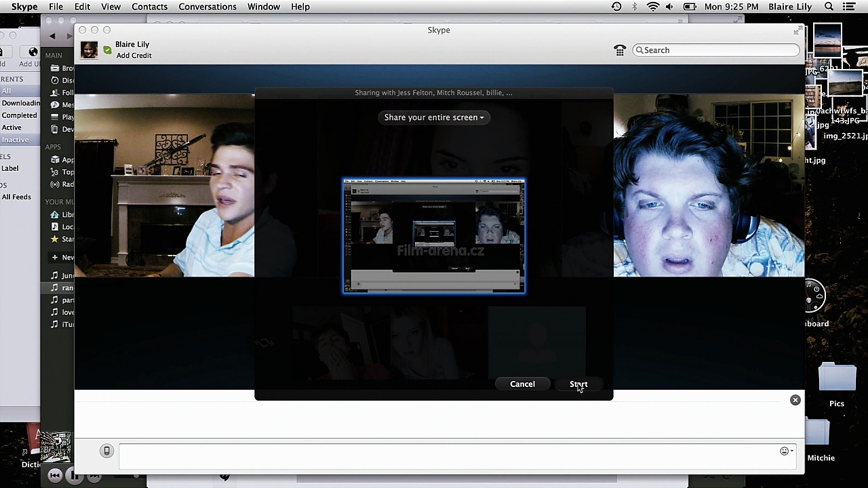Image resolution: width=868 pixels, height=488 pixels.
Task: Open the emoticon picker dropdown
Action: [787, 451]
